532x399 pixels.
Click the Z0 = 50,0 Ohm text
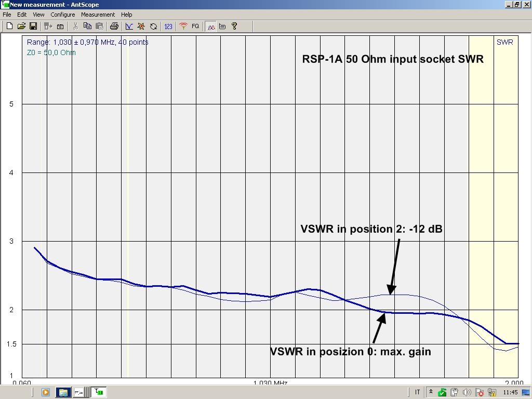coord(51,52)
